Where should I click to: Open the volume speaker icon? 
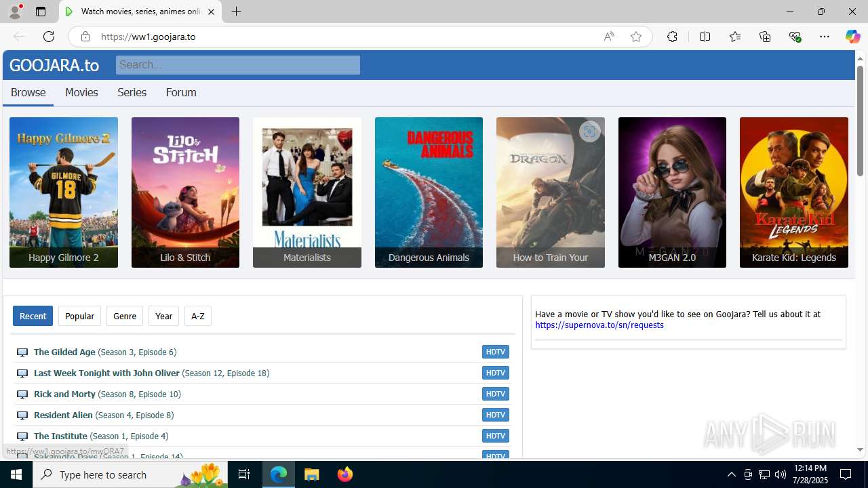click(x=780, y=474)
